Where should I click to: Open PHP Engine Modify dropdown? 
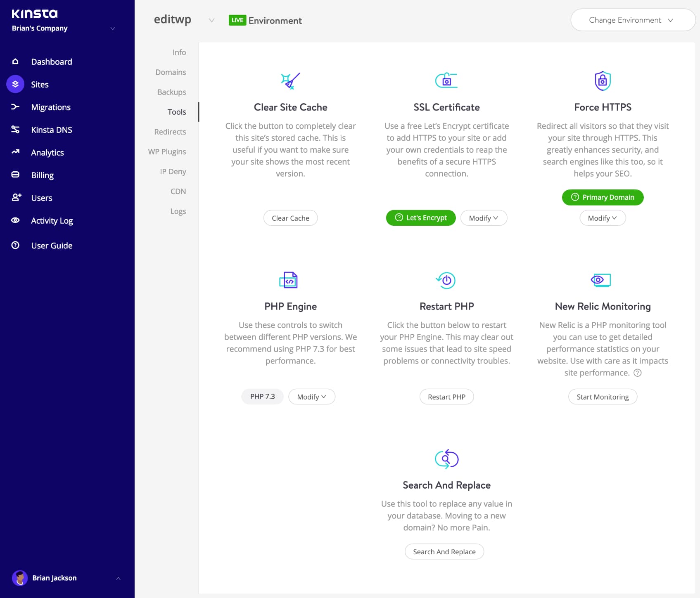click(312, 397)
